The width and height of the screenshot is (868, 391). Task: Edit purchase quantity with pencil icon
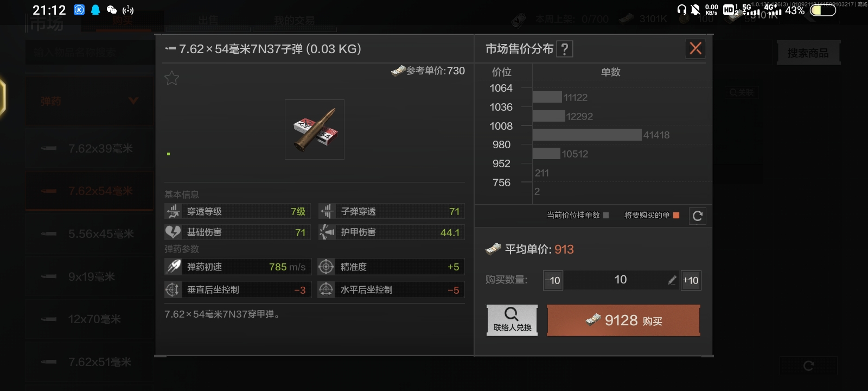click(672, 280)
